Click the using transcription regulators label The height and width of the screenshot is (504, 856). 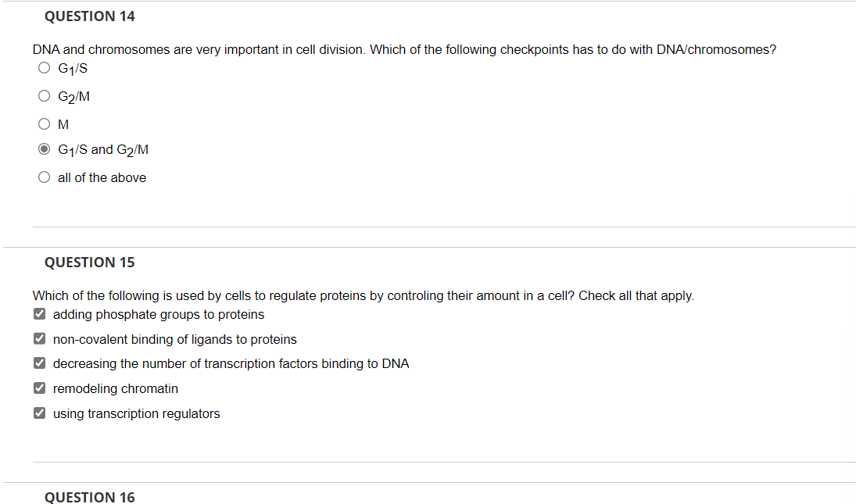(x=136, y=413)
